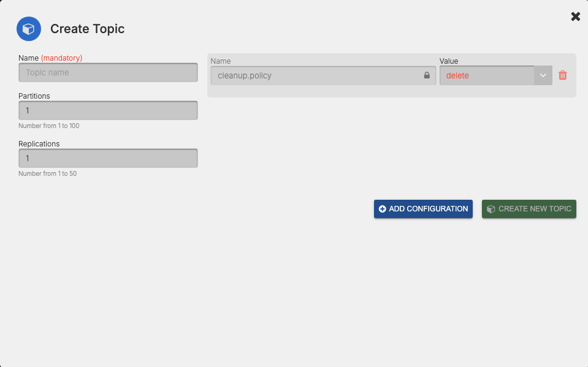The height and width of the screenshot is (367, 588).
Task: Click the Create Topic dialog title
Action: pyautogui.click(x=87, y=29)
